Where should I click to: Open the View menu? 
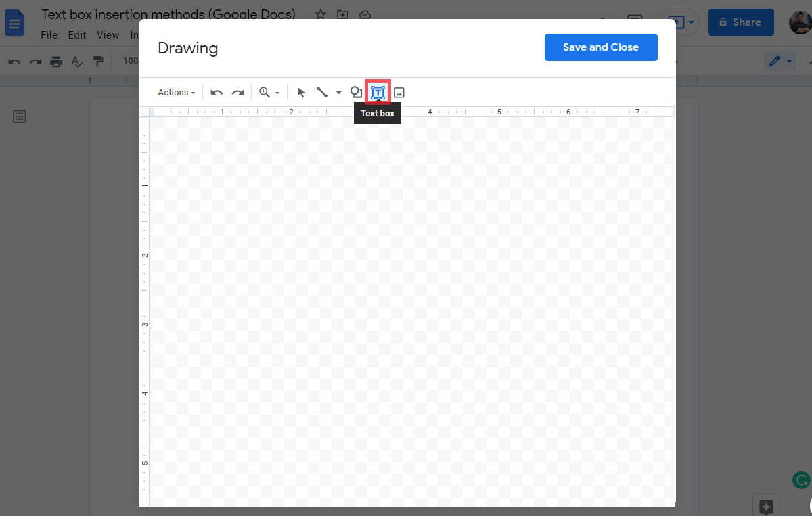click(108, 35)
